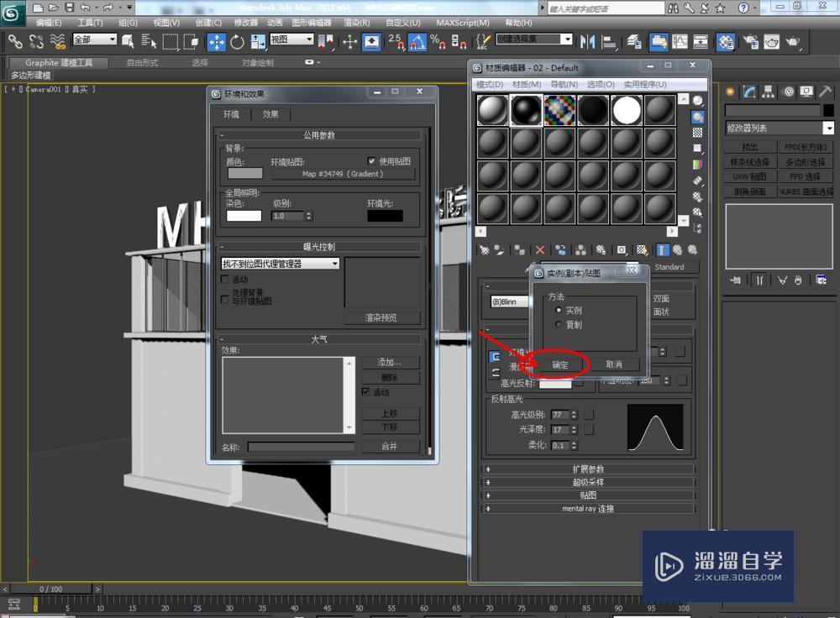Enable the 使用贴图 checkbox
The image size is (840, 618).
click(x=371, y=161)
